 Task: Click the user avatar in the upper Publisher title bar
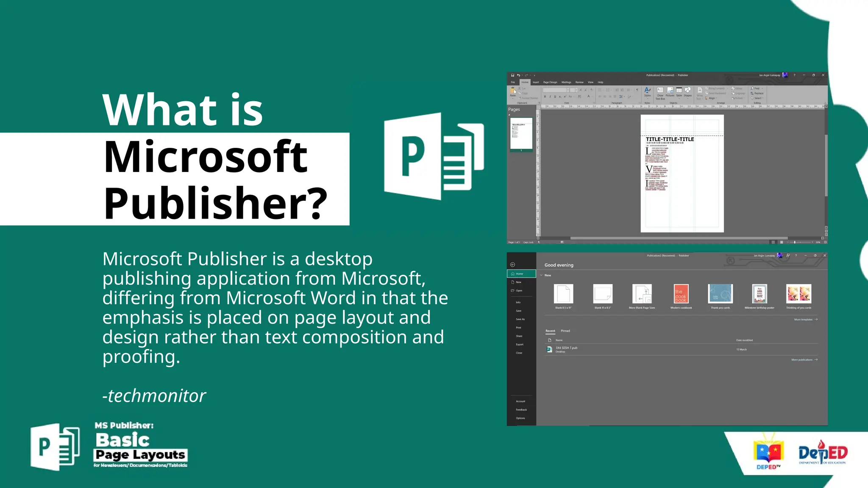point(785,75)
